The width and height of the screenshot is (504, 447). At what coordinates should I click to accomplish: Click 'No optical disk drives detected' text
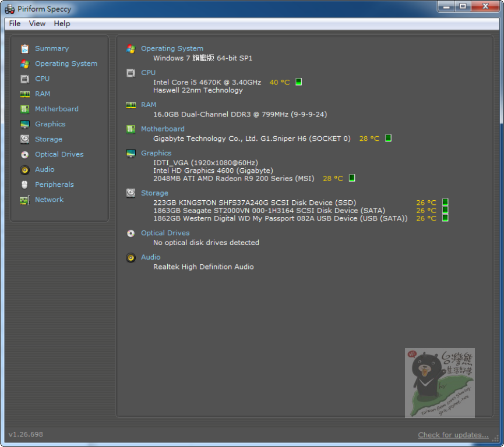pyautogui.click(x=206, y=243)
